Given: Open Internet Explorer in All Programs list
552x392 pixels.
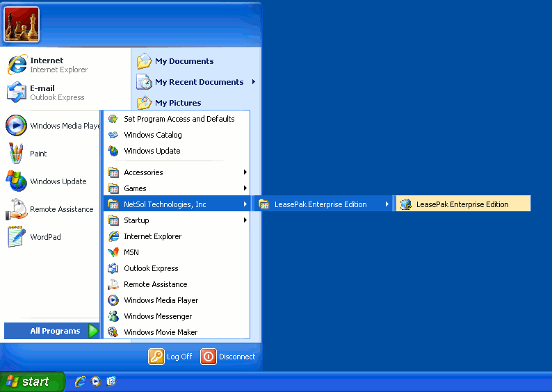Looking at the screenshot, I should click(177, 236).
